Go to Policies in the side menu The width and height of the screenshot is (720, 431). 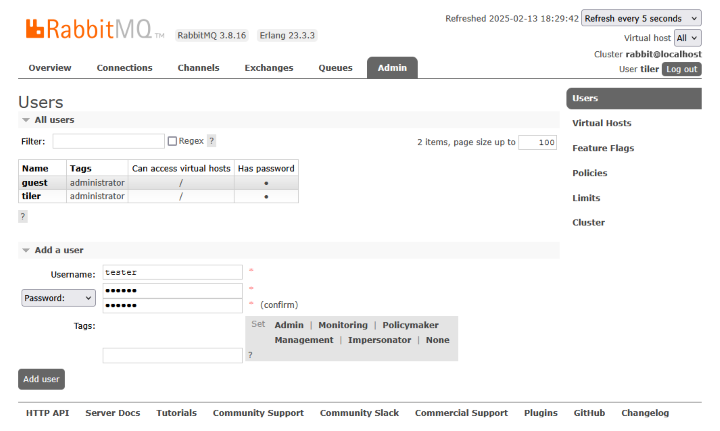click(590, 173)
